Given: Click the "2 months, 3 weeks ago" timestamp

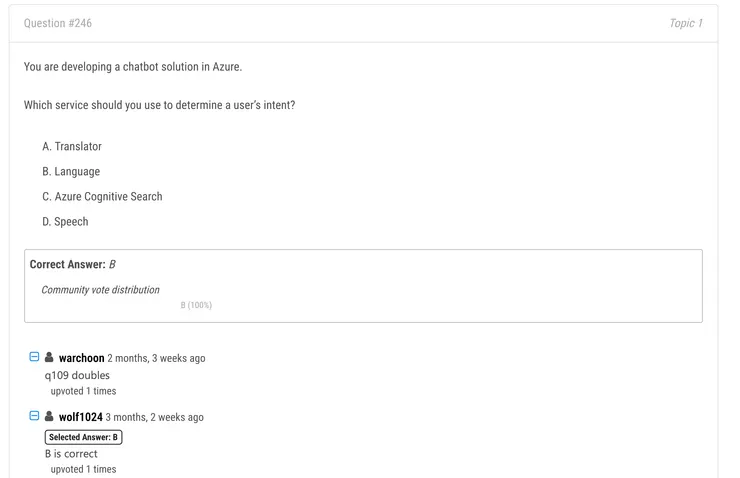Looking at the screenshot, I should [156, 358].
